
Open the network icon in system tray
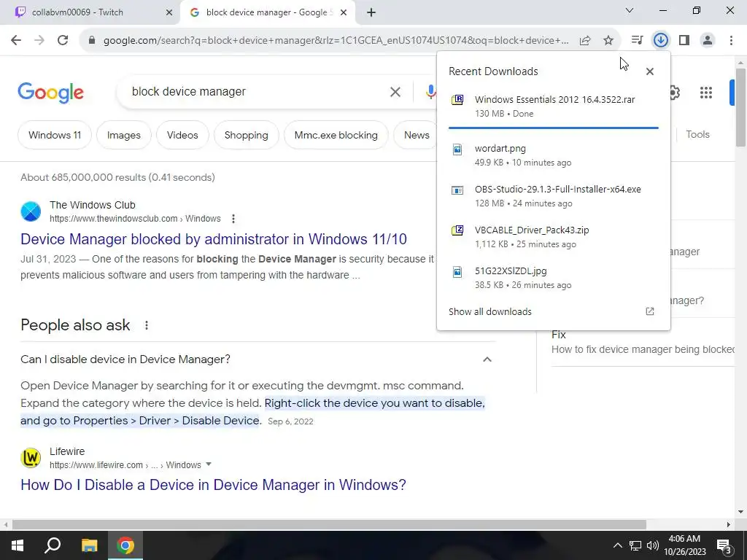click(635, 545)
